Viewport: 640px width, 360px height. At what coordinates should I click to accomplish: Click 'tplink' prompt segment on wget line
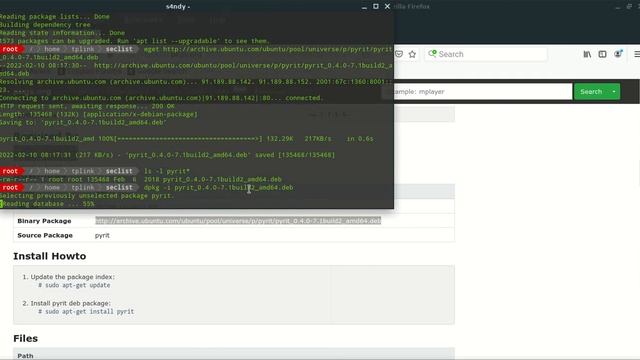pos(82,49)
